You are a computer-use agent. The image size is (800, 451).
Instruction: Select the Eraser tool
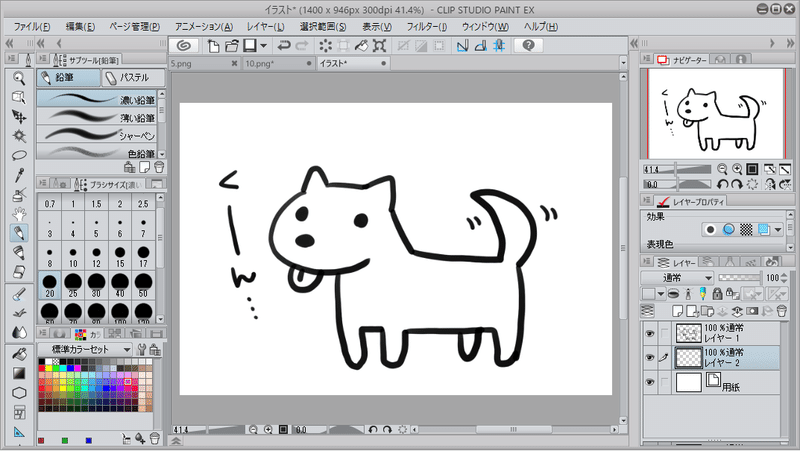tap(19, 272)
